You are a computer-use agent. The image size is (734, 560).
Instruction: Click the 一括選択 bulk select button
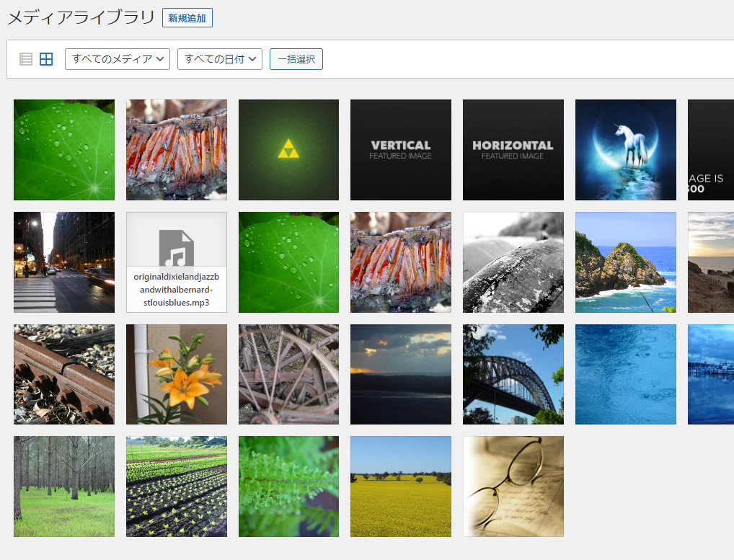pyautogui.click(x=296, y=59)
